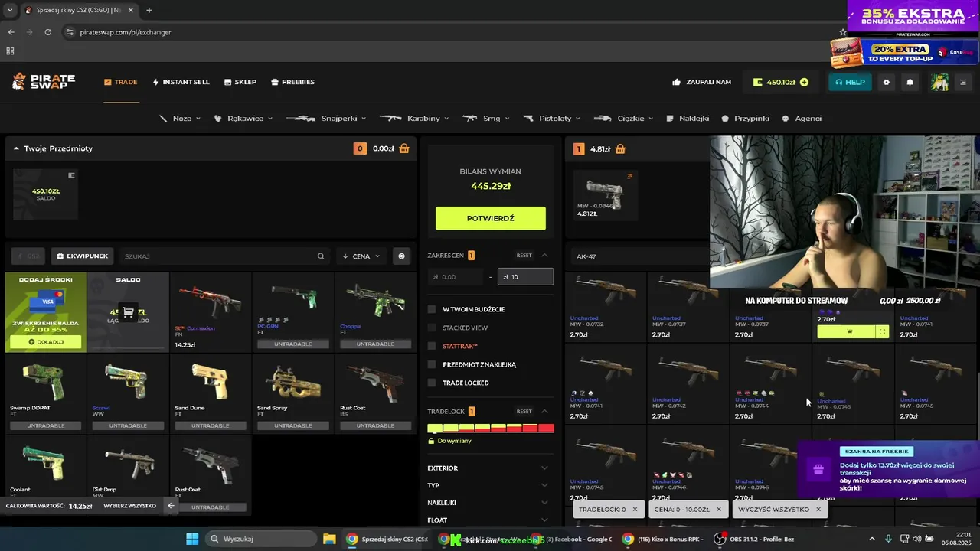980x551 pixels.
Task: Focus the minimum price field showing 0.00
Action: click(456, 277)
